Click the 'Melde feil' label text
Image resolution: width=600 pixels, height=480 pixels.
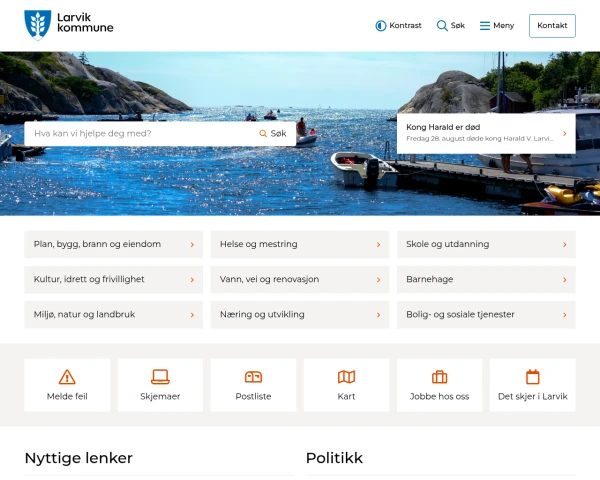[67, 397]
